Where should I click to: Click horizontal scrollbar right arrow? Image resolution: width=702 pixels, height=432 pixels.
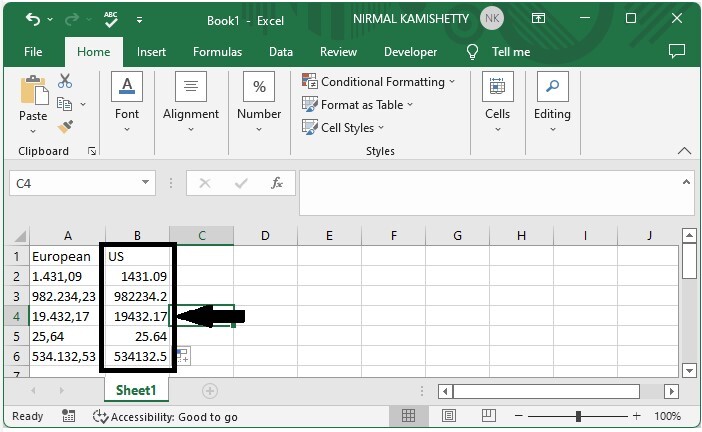point(671,391)
